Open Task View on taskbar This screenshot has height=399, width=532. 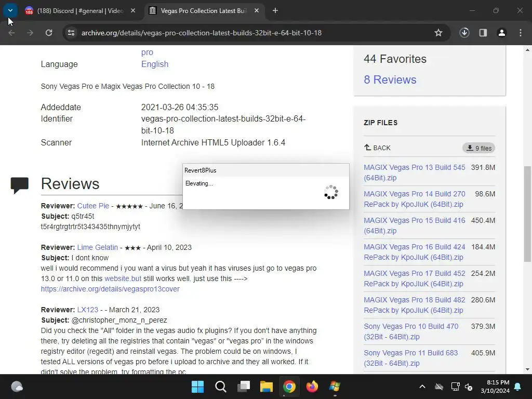point(243,387)
